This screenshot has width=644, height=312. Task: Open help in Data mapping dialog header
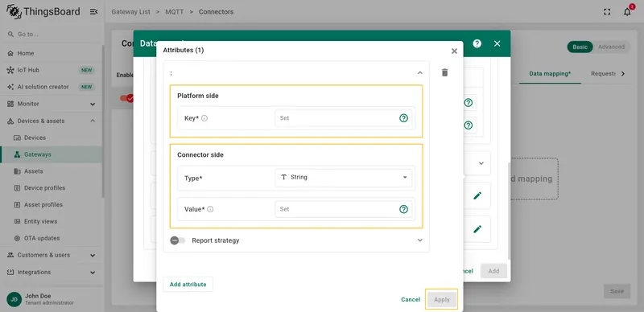477,43
